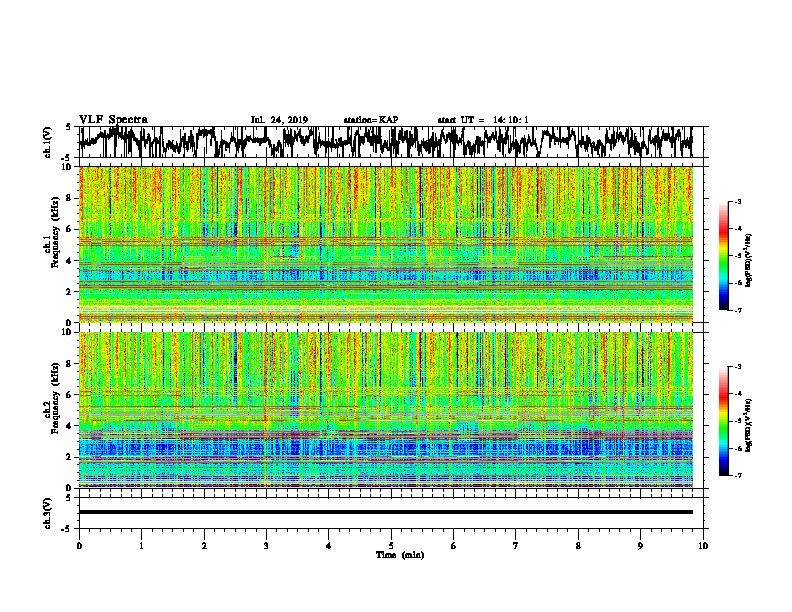
Task: Click the -3 label on ch.2 color scale
Action: click(x=737, y=367)
